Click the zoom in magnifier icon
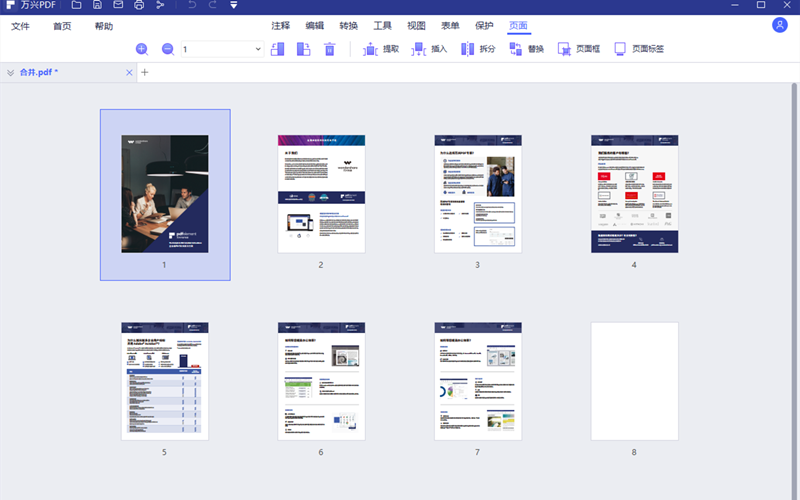 141,49
